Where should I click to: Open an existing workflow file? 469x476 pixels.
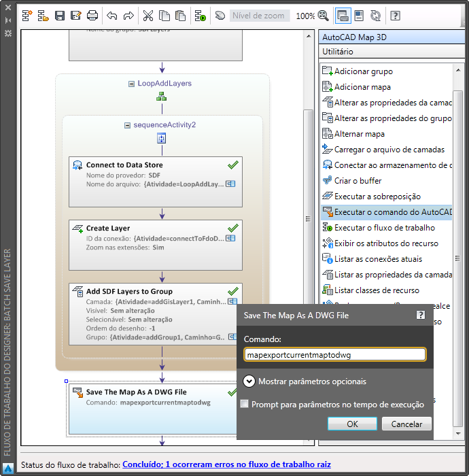pos(43,16)
